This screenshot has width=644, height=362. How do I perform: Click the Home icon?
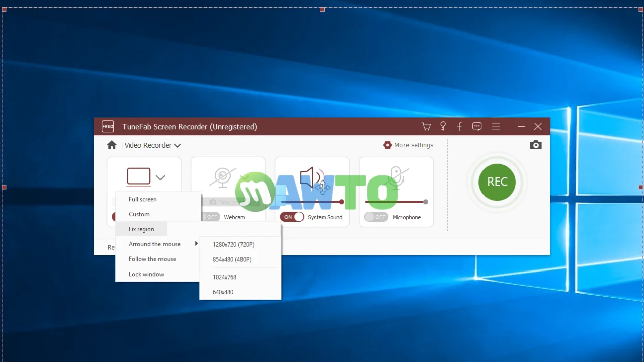(x=112, y=145)
